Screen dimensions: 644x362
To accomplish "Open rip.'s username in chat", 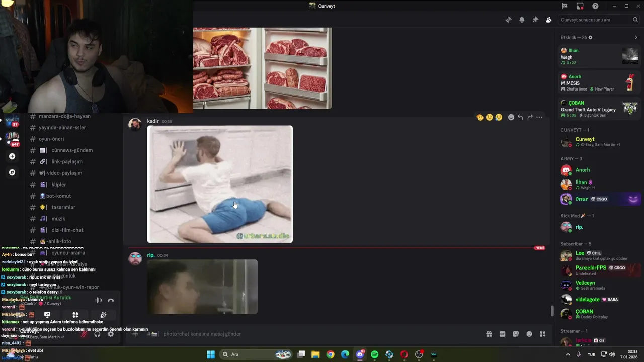I will point(151,255).
